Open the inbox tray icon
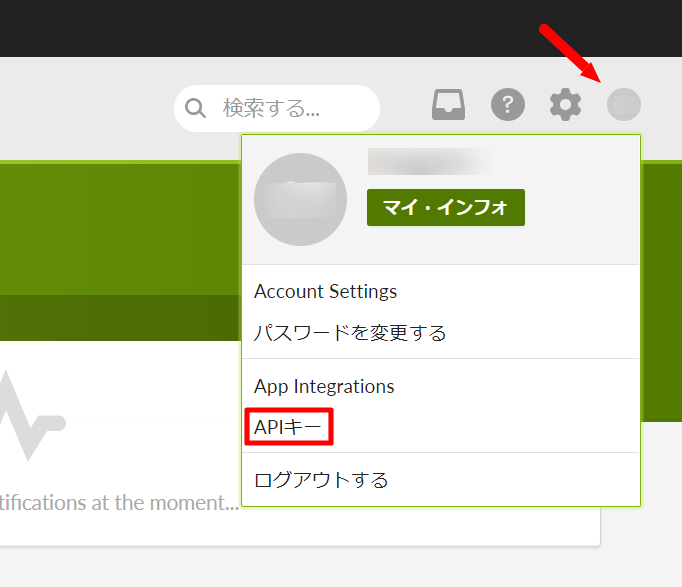682x587 pixels. [x=448, y=104]
